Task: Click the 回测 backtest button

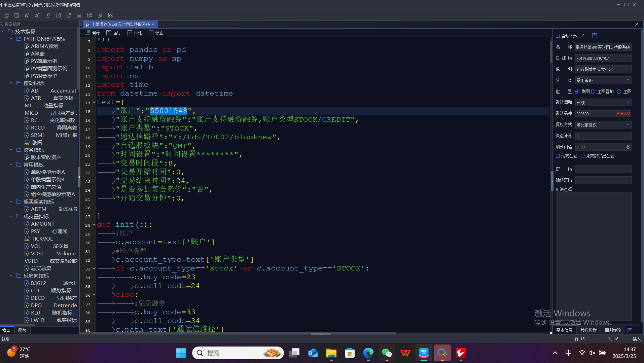Action: point(135,33)
